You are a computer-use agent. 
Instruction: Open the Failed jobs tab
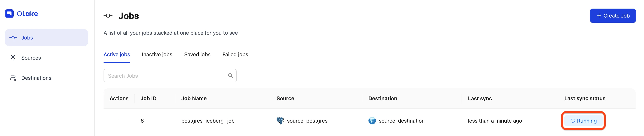tap(235, 55)
